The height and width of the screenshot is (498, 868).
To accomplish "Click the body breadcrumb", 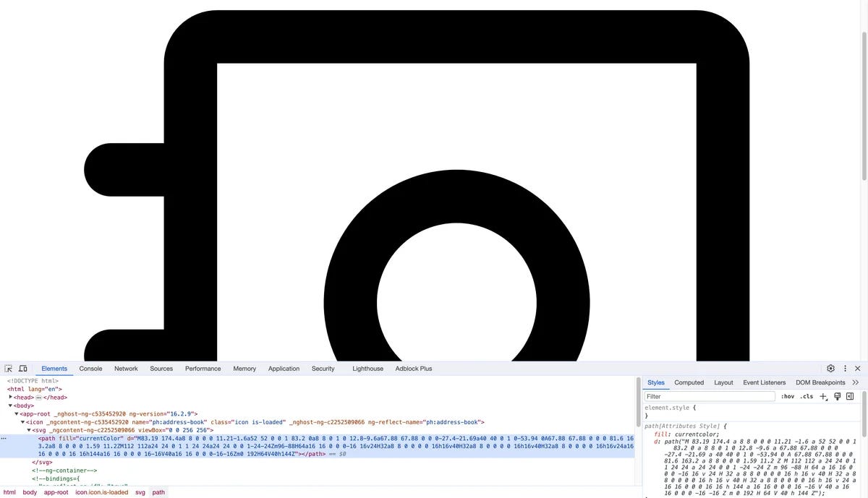I will click(x=30, y=492).
